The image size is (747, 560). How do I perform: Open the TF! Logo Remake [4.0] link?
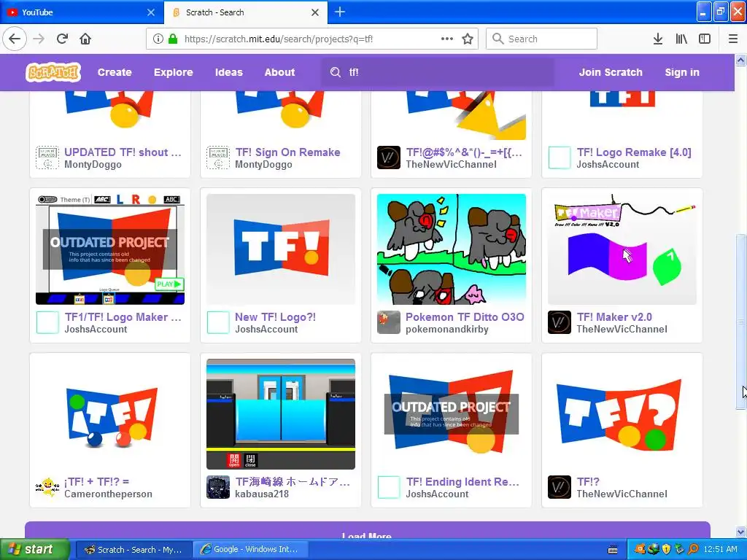click(634, 152)
